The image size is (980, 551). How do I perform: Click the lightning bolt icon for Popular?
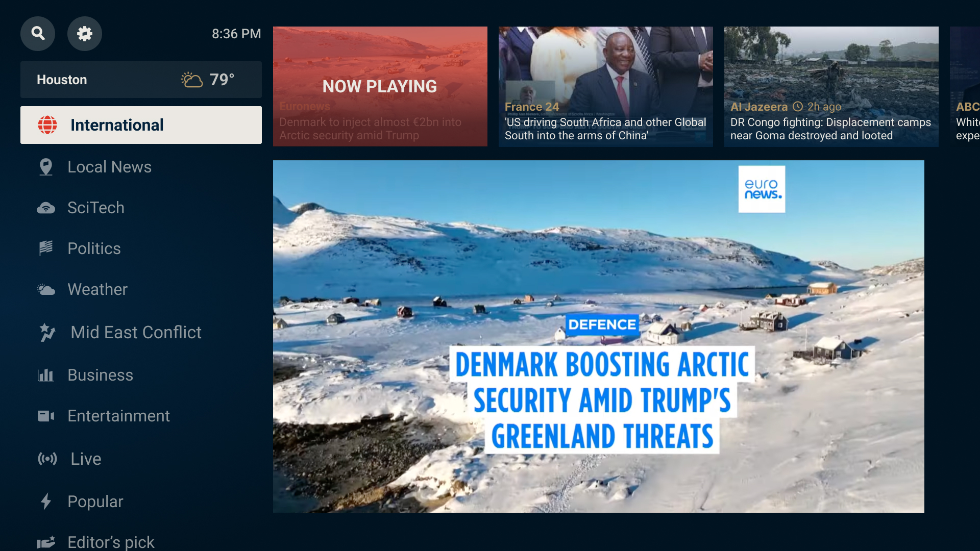coord(46,502)
